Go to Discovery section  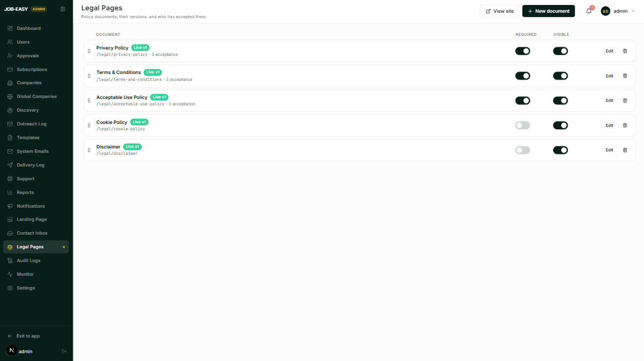pos(36,110)
